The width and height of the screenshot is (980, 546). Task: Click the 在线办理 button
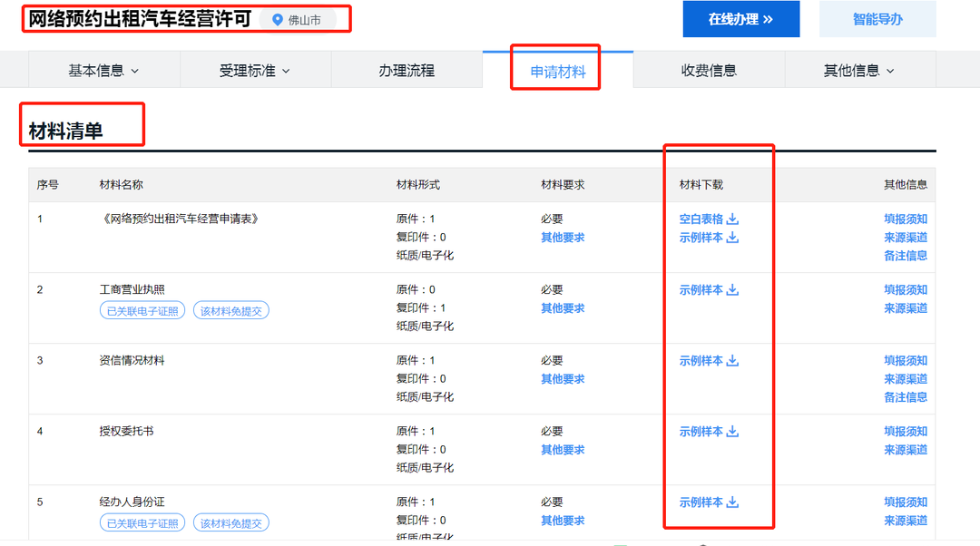point(740,19)
